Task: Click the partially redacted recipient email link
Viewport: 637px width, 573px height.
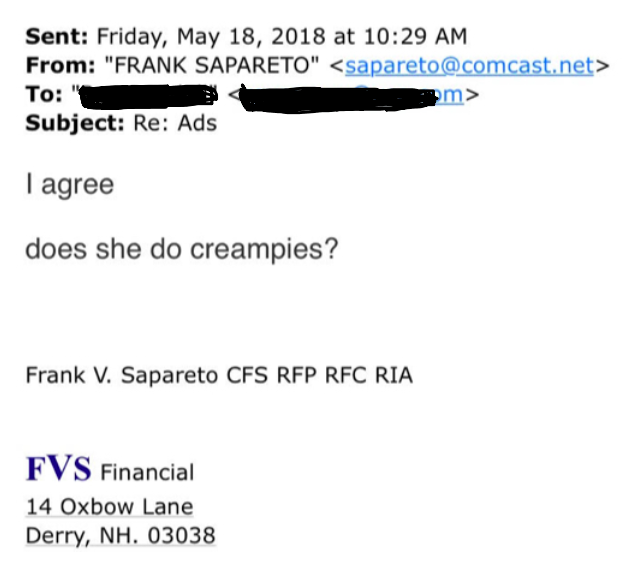Action: (x=351, y=95)
